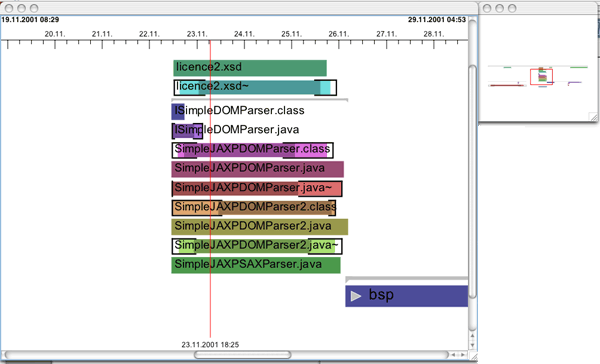Select the licence2.xsd~ backup file bar
The height and width of the screenshot is (364, 600).
pyautogui.click(x=255, y=87)
